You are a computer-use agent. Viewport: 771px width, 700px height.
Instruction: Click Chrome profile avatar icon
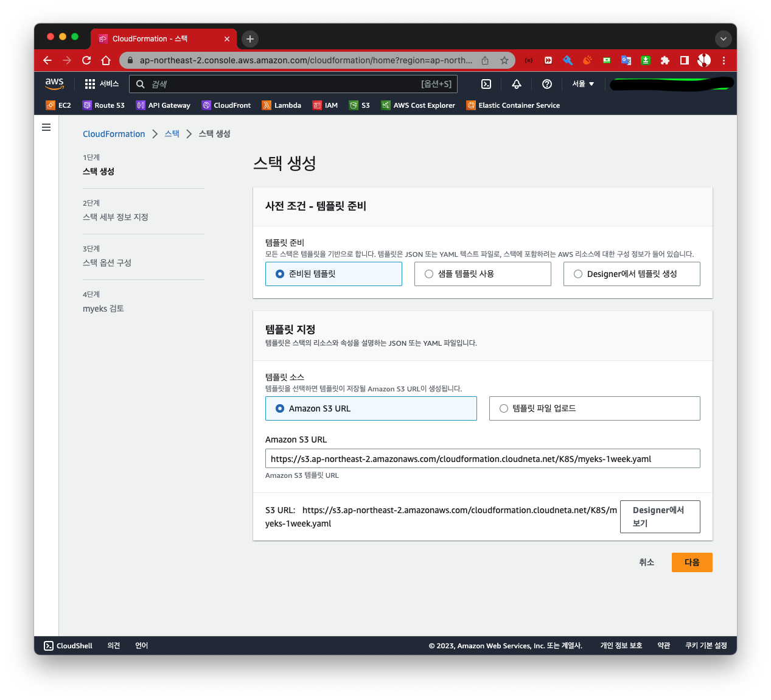pos(704,60)
